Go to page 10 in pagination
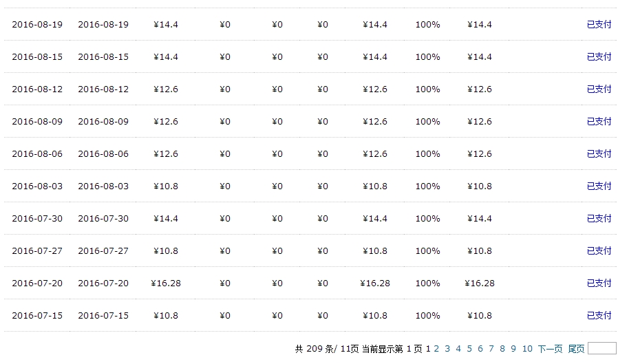The height and width of the screenshot is (364, 629). (527, 349)
